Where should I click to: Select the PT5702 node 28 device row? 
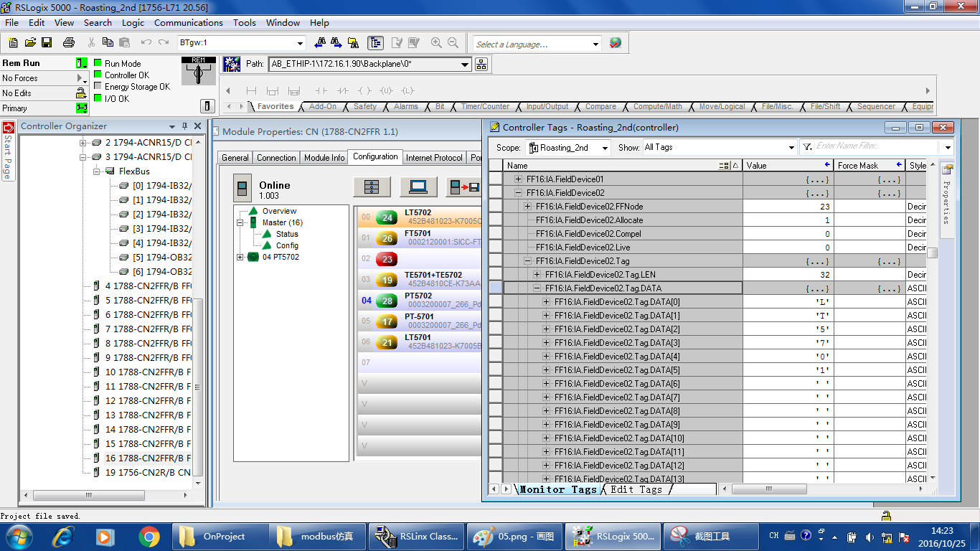[x=420, y=300]
